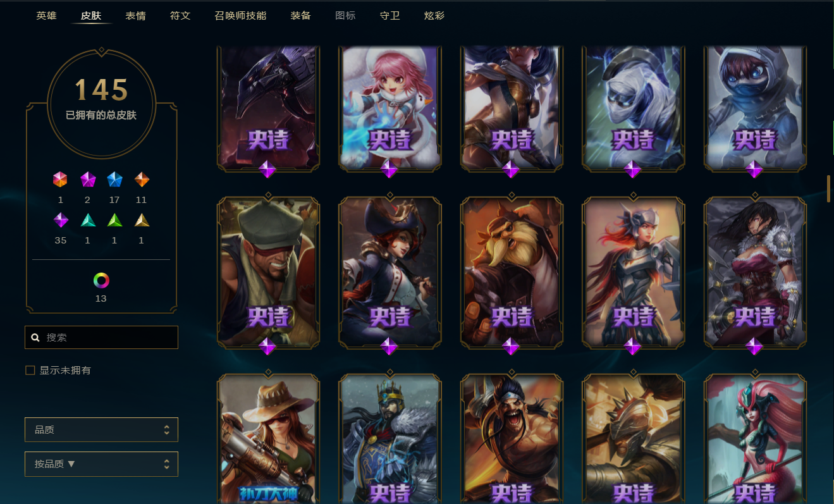Open the 品质 dropdown
The height and width of the screenshot is (504, 834).
[x=101, y=429]
